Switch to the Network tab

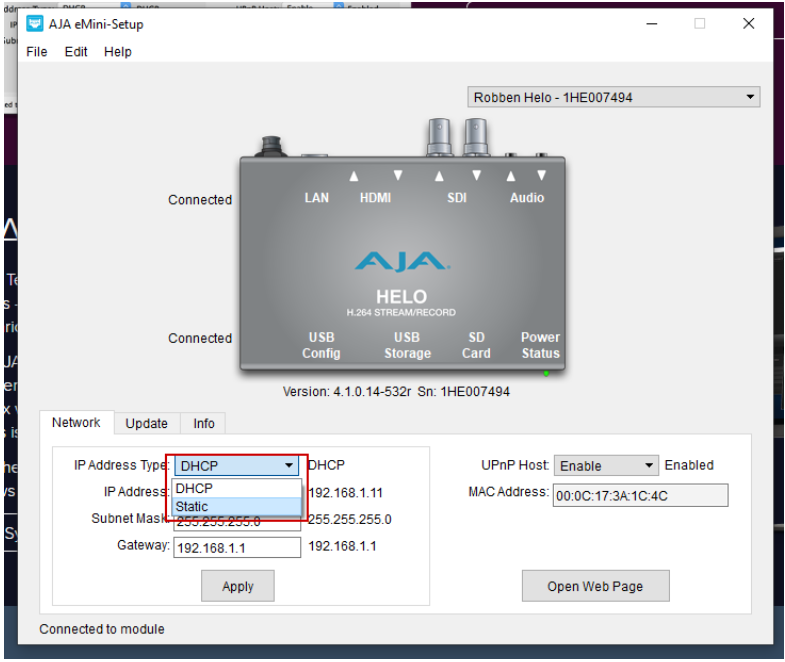pyautogui.click(x=76, y=423)
